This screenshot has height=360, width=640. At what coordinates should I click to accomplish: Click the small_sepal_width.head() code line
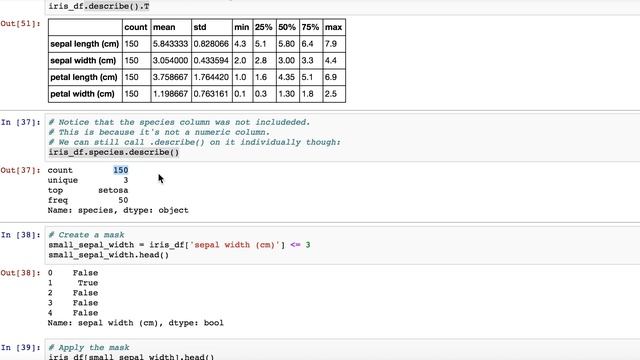pyautogui.click(x=109, y=255)
